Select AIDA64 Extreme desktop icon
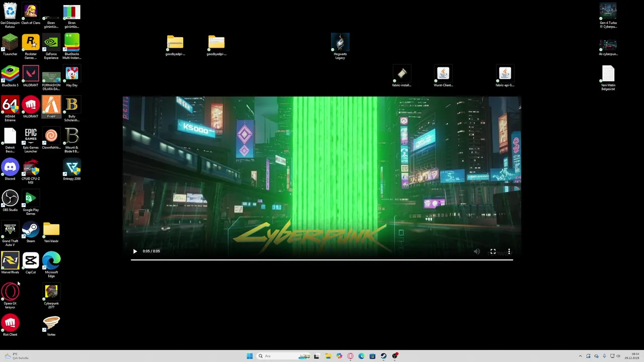 (x=10, y=109)
